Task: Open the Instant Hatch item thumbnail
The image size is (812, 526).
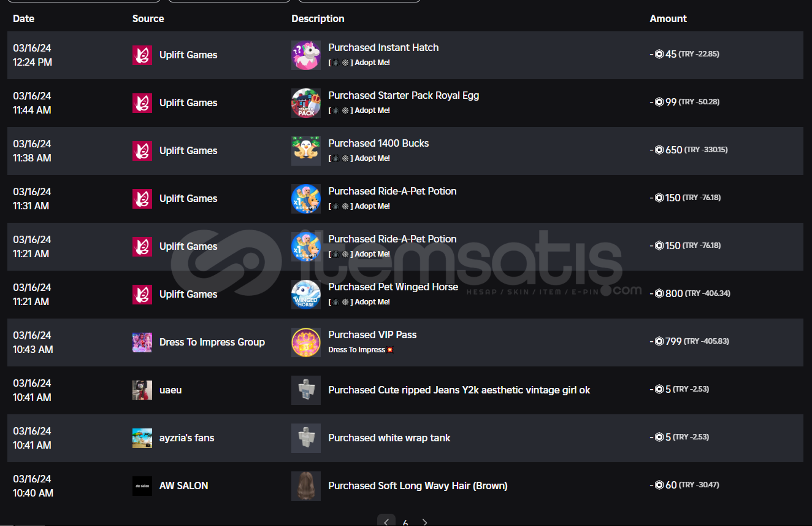Action: (306, 55)
